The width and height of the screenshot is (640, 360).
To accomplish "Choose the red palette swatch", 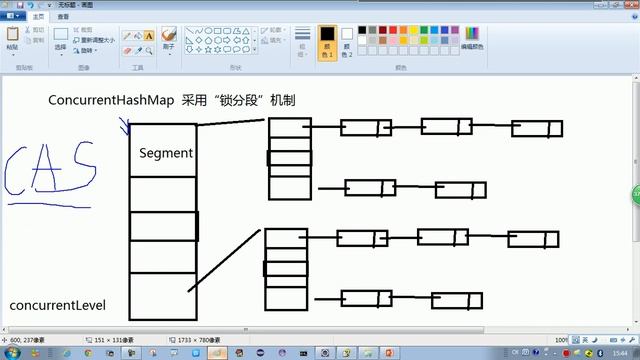I will click(x=393, y=30).
